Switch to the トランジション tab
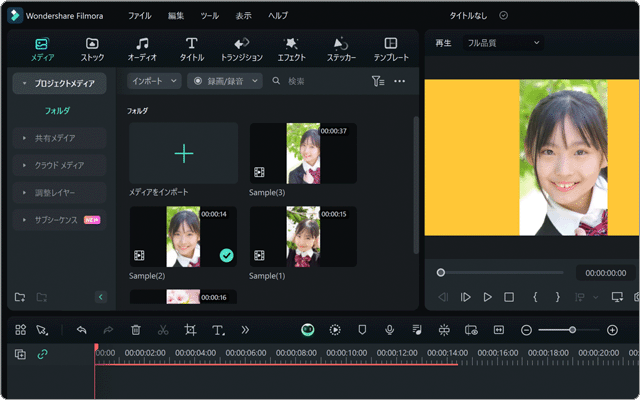The height and width of the screenshot is (400, 640). pos(242,49)
